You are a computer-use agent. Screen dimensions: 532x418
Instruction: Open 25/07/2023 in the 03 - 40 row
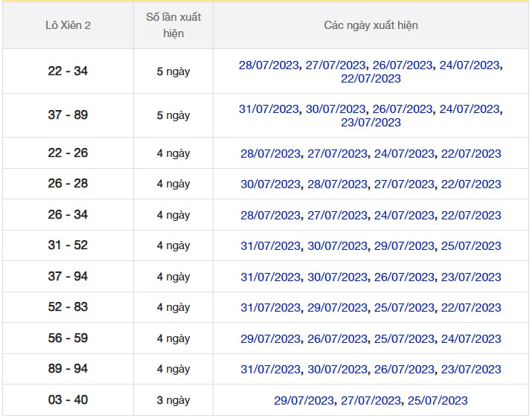pyautogui.click(x=438, y=401)
